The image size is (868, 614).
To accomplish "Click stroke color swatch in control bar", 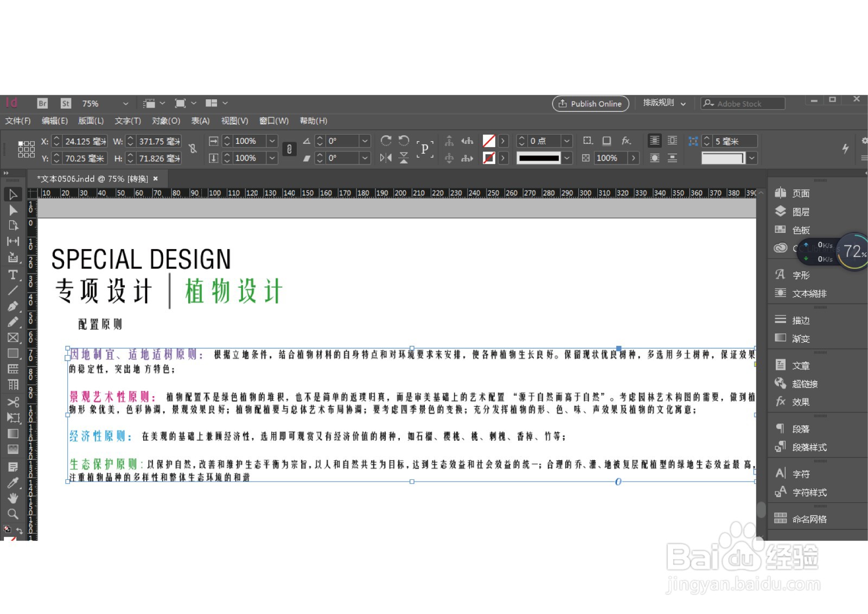I will tap(489, 158).
